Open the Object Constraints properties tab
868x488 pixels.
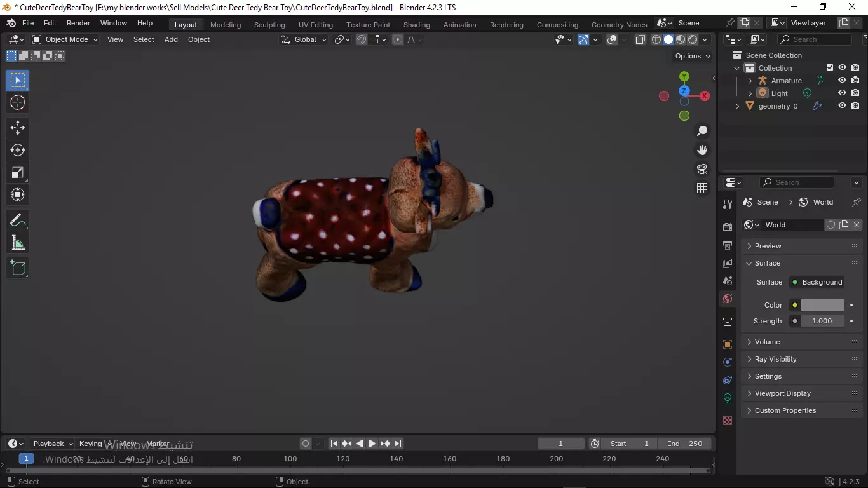(728, 380)
